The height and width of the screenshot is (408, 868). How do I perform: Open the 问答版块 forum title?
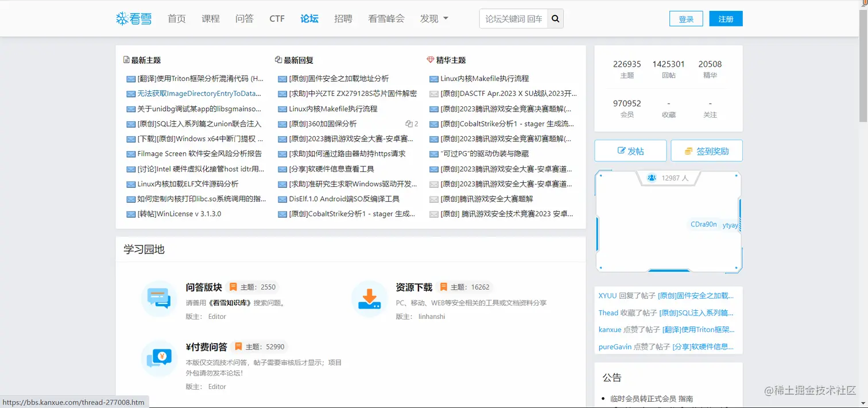pos(204,287)
